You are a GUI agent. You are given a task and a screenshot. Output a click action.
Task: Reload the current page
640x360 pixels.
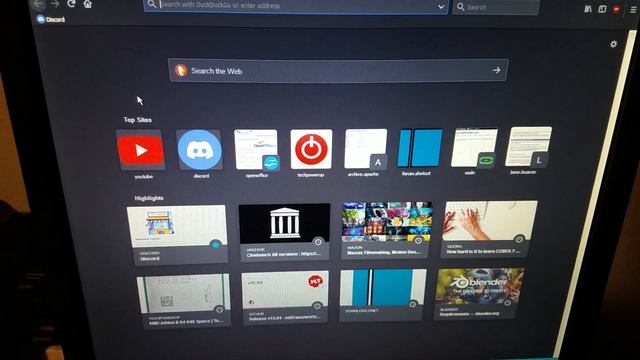(71, 4)
